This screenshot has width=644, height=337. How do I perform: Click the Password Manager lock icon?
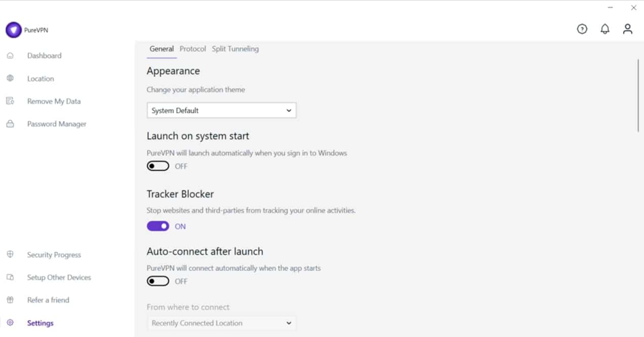pos(10,124)
